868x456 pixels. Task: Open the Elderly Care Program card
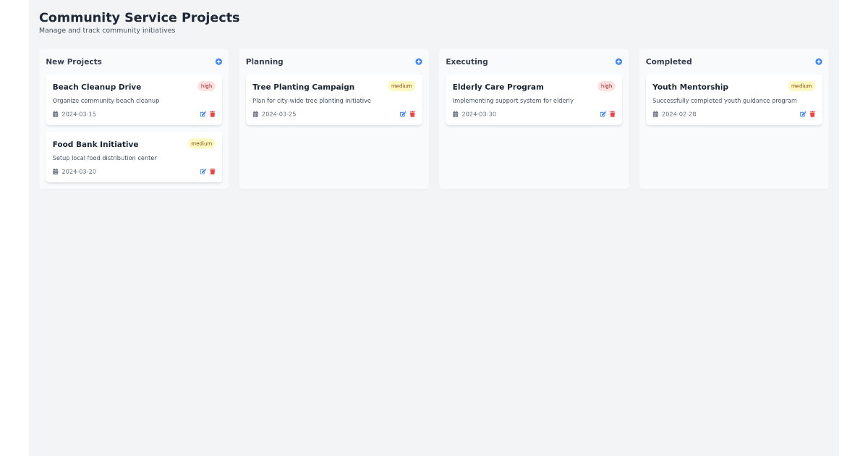point(498,87)
